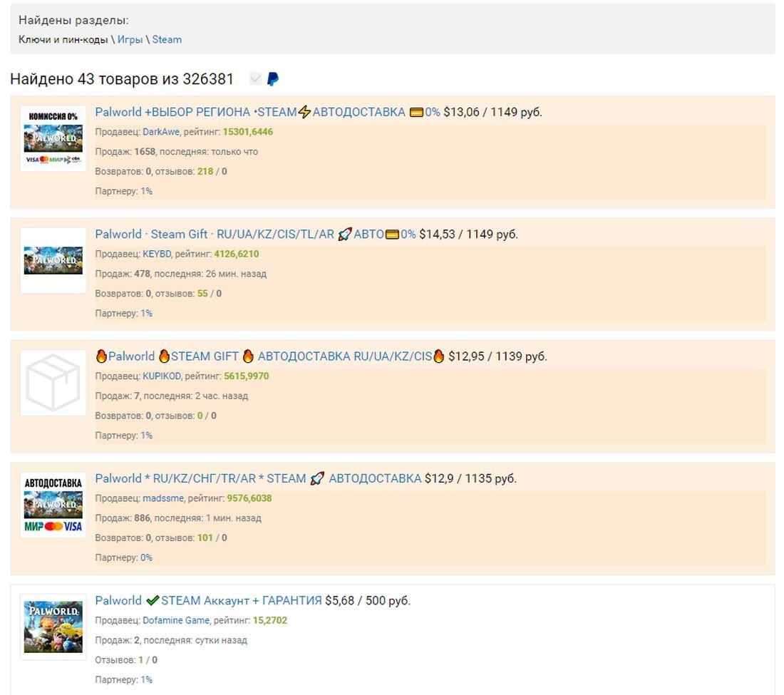Click the Ключи и пин-коды breadcrumb text
Screen dimensions: 784x695
[x=63, y=39]
